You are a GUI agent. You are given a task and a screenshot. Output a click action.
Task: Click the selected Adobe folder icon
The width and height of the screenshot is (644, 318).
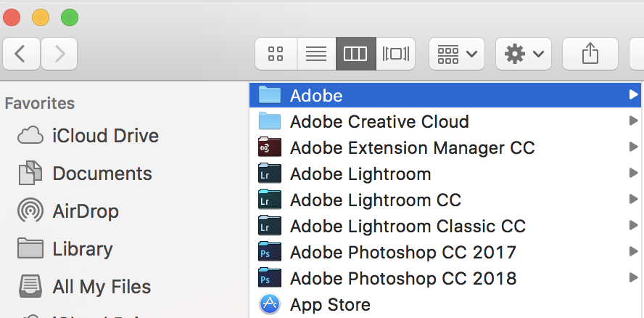pyautogui.click(x=270, y=95)
